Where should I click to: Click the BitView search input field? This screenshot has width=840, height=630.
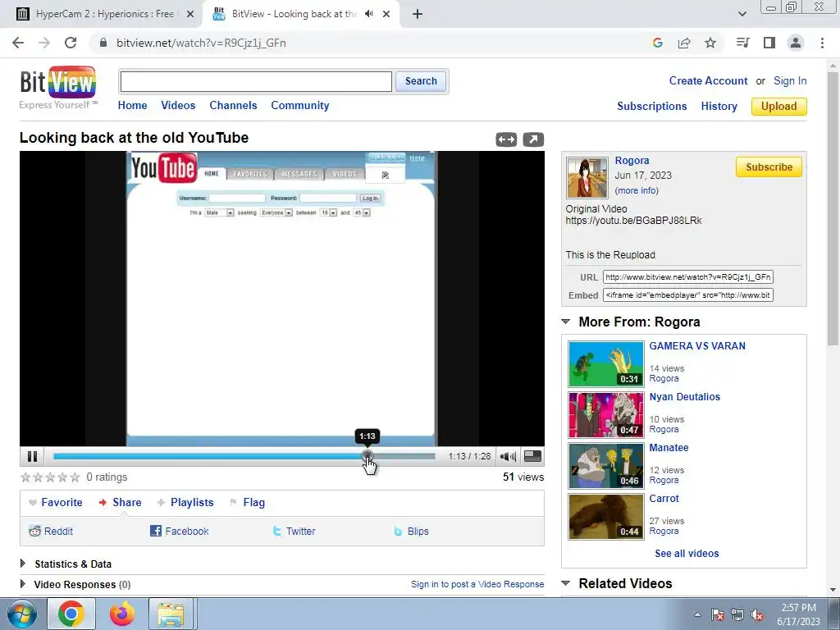click(256, 81)
